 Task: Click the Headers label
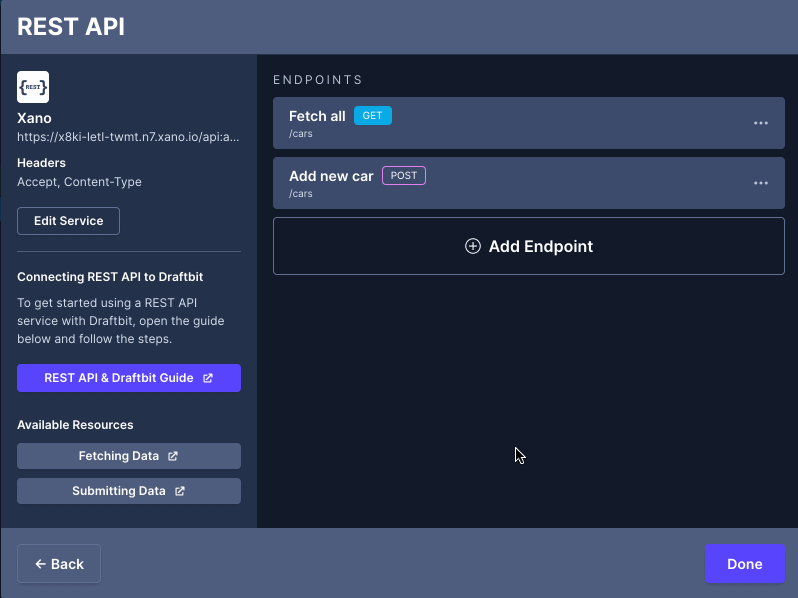(41, 163)
